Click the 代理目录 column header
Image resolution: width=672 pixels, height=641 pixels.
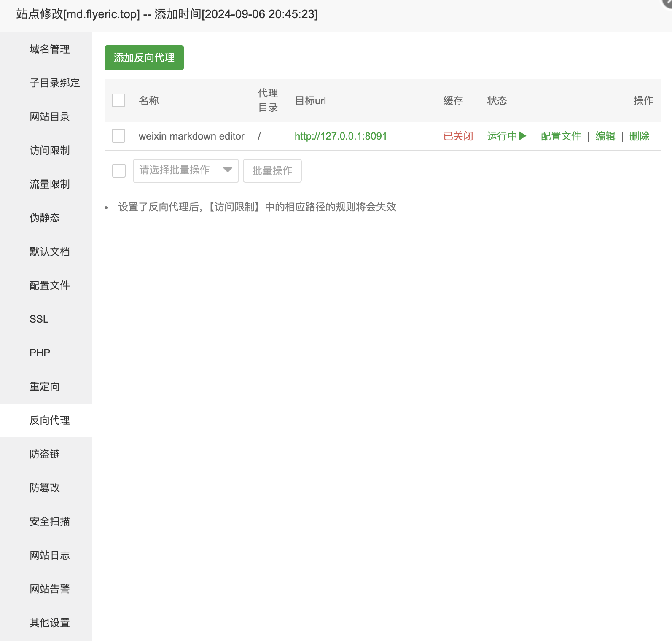pos(268,100)
